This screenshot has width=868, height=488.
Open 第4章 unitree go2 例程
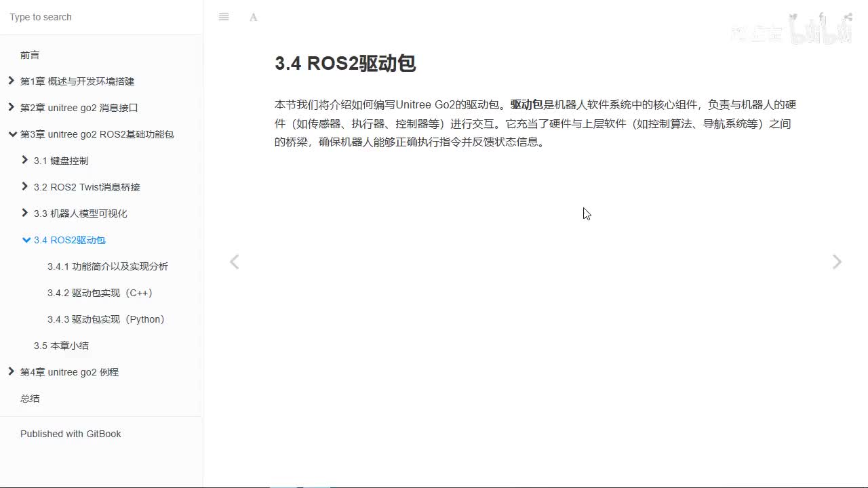(69, 372)
